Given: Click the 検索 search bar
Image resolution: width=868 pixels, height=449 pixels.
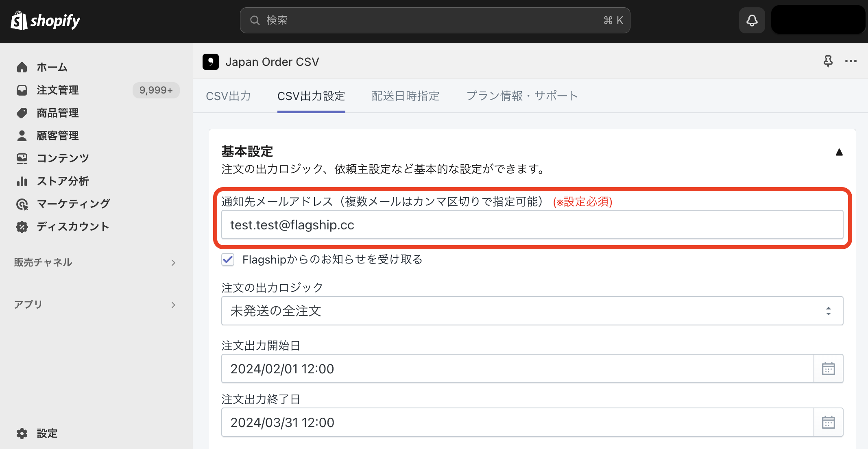Looking at the screenshot, I should click(435, 20).
